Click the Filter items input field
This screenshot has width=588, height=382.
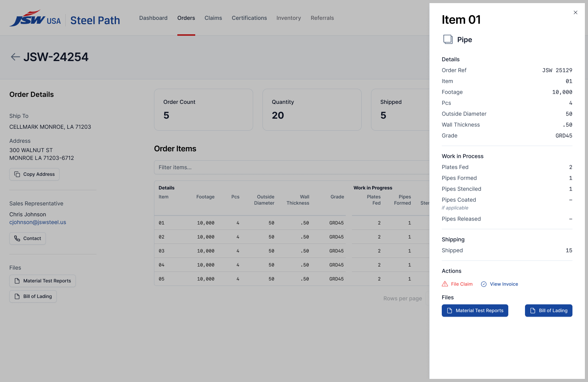pyautogui.click(x=292, y=167)
